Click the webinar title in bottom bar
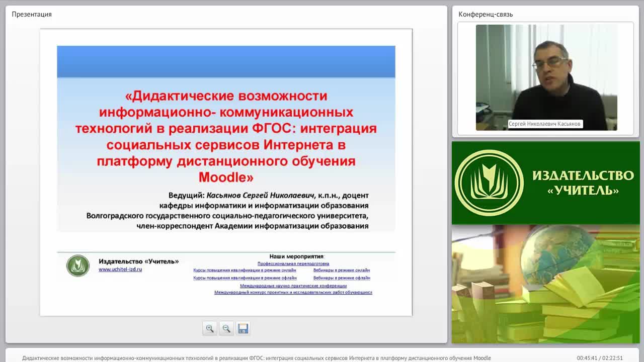644x362 pixels. point(257,358)
